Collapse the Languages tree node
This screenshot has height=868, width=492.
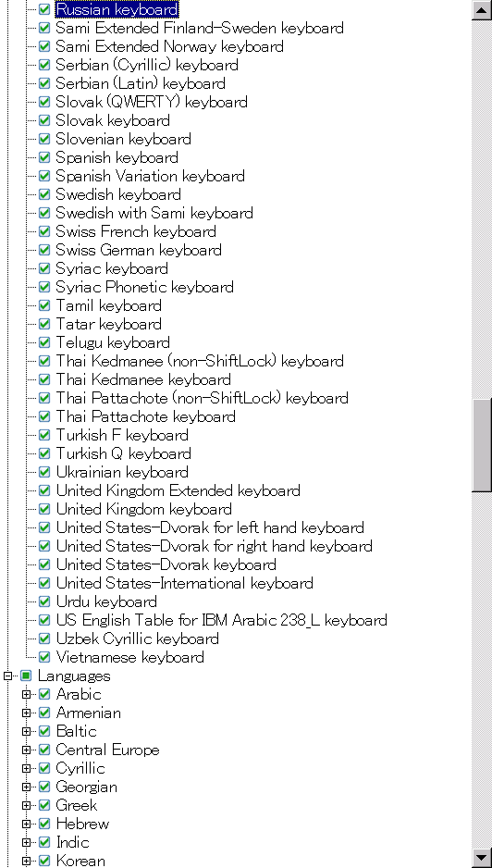pos(7,676)
